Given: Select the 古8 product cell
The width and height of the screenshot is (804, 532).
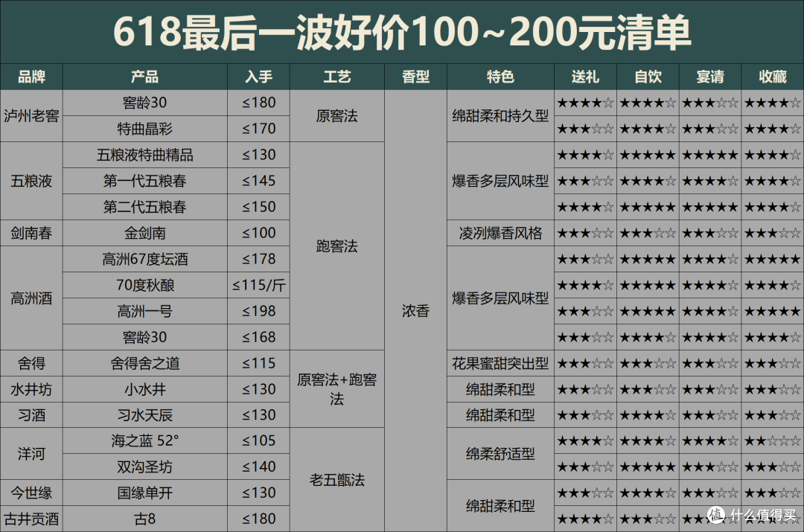Looking at the screenshot, I should (x=145, y=519).
